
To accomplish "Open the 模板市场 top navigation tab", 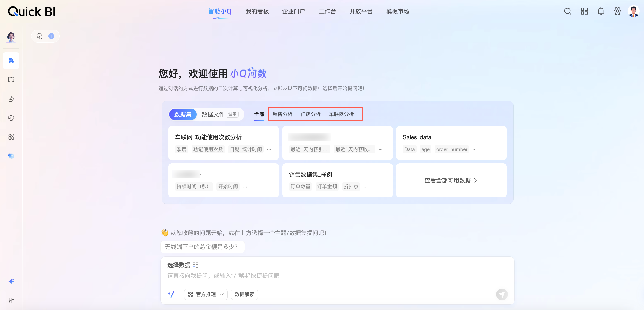I will (x=398, y=11).
